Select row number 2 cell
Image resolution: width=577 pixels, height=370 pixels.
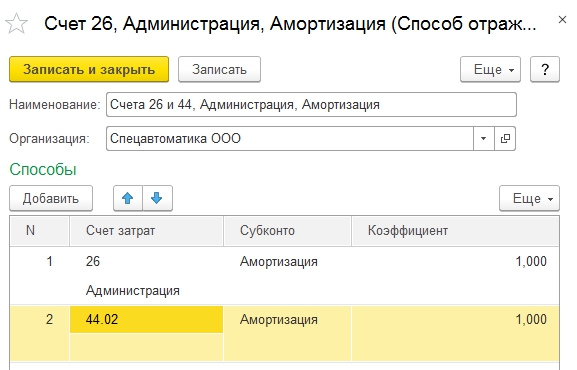click(40, 319)
